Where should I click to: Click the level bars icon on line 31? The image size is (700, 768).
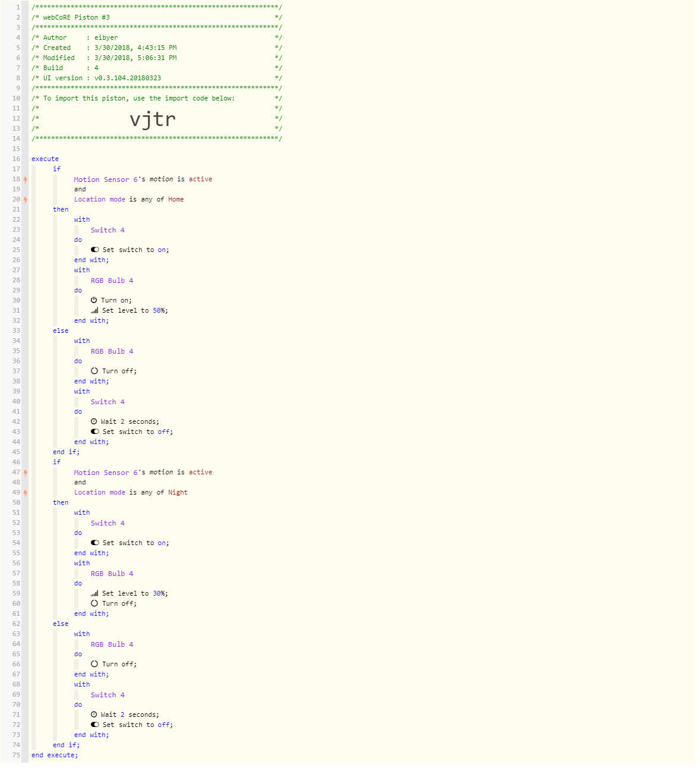[x=94, y=310]
